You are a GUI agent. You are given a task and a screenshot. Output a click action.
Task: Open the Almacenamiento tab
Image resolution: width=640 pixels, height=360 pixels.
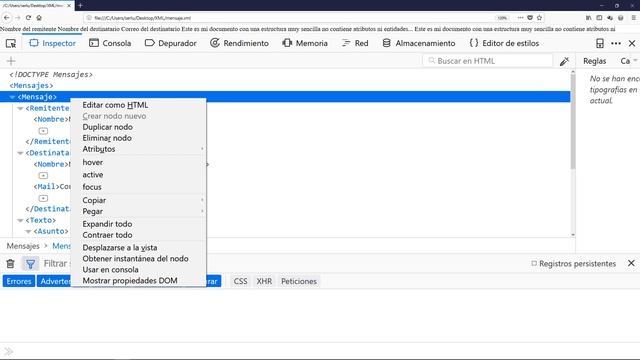point(419,43)
